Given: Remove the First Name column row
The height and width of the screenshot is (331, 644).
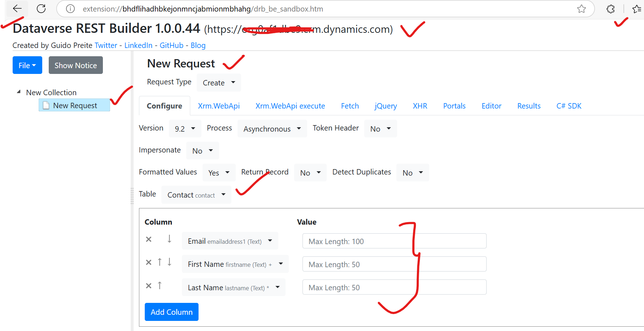Looking at the screenshot, I should [x=148, y=262].
